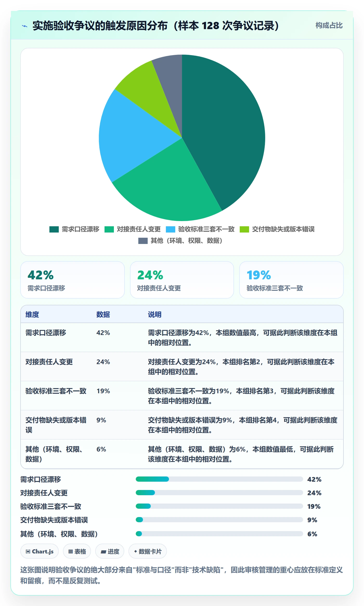Click the Chart.js tag chip

(x=40, y=551)
